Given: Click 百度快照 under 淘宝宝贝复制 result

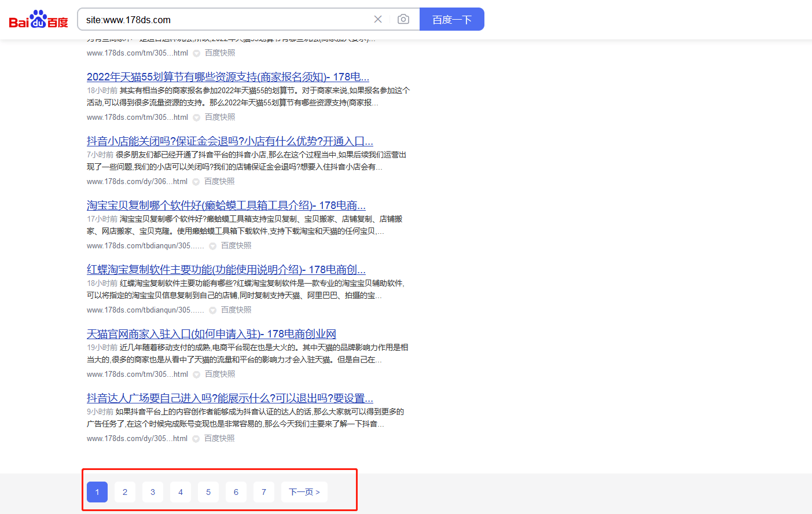Looking at the screenshot, I should [x=236, y=245].
